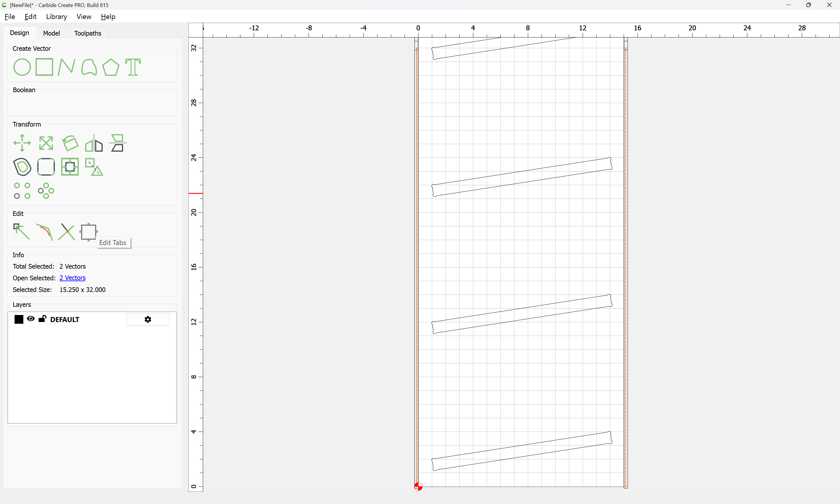This screenshot has width=840, height=504.
Task: Click the slanted slot shape between the 0 and 4 marks
Action: (522, 451)
